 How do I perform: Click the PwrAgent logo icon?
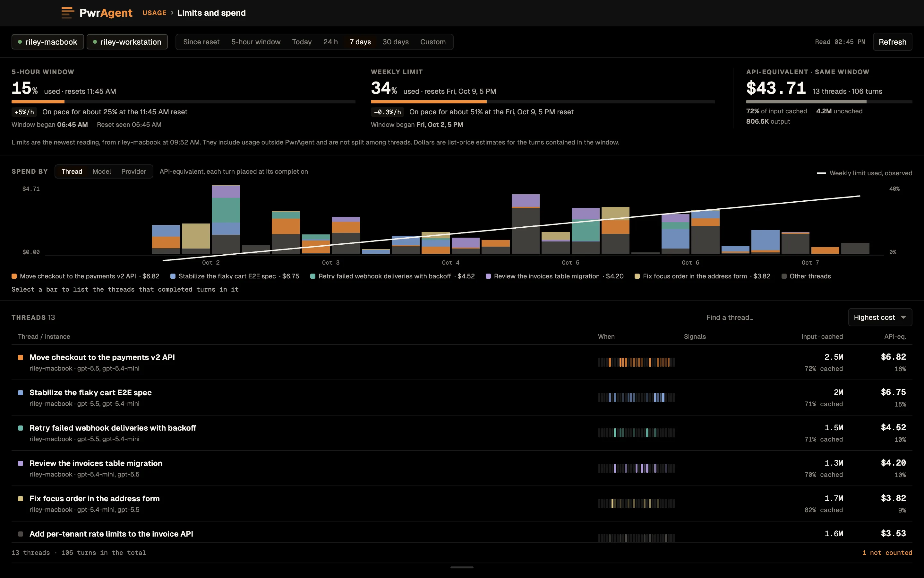pyautogui.click(x=68, y=13)
